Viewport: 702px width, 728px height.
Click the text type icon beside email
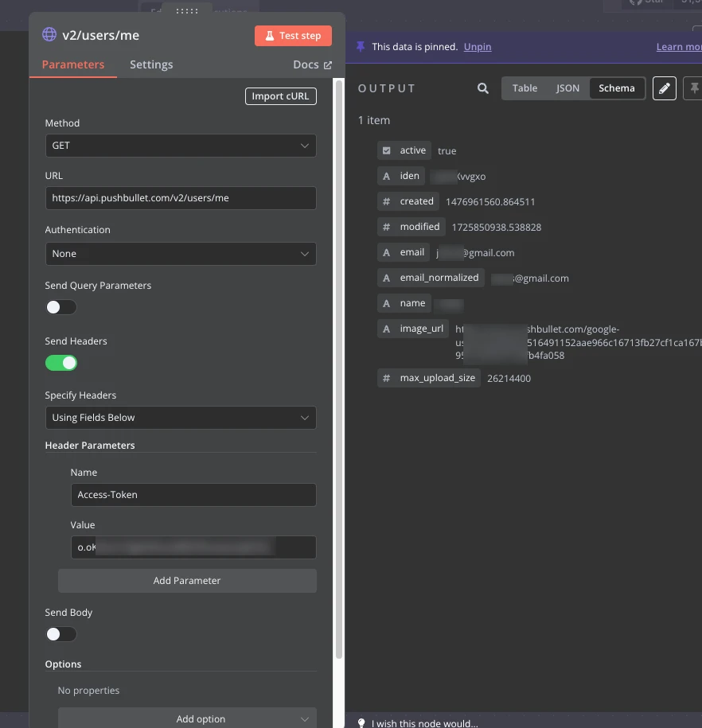coord(386,252)
